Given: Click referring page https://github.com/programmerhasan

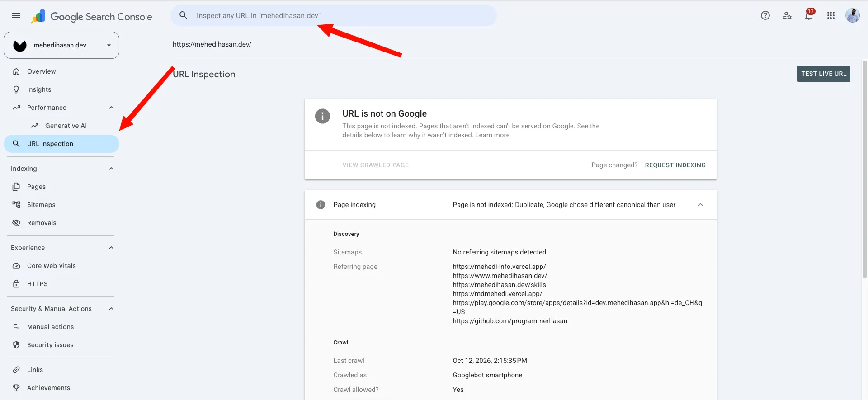Looking at the screenshot, I should [x=510, y=321].
